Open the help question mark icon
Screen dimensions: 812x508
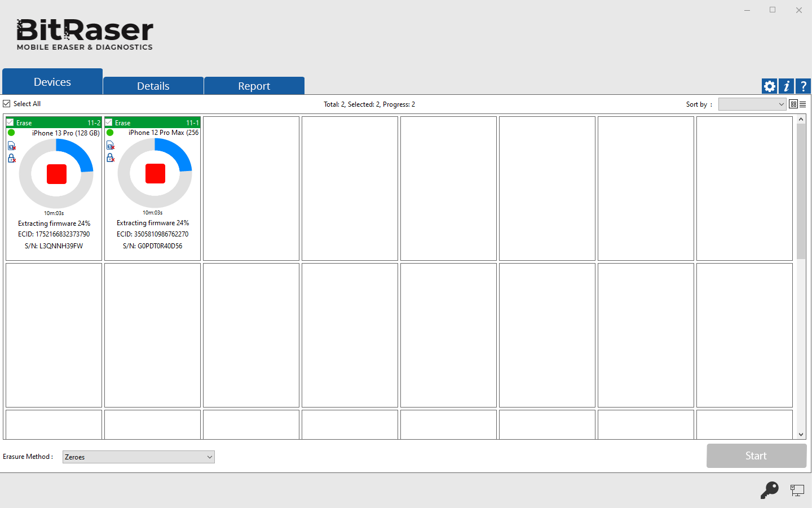click(804, 86)
